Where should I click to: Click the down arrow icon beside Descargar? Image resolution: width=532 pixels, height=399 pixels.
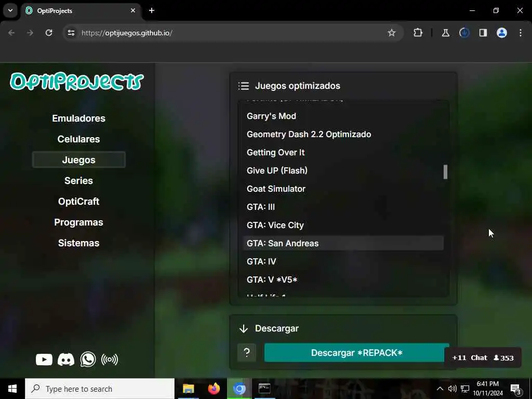click(244, 328)
